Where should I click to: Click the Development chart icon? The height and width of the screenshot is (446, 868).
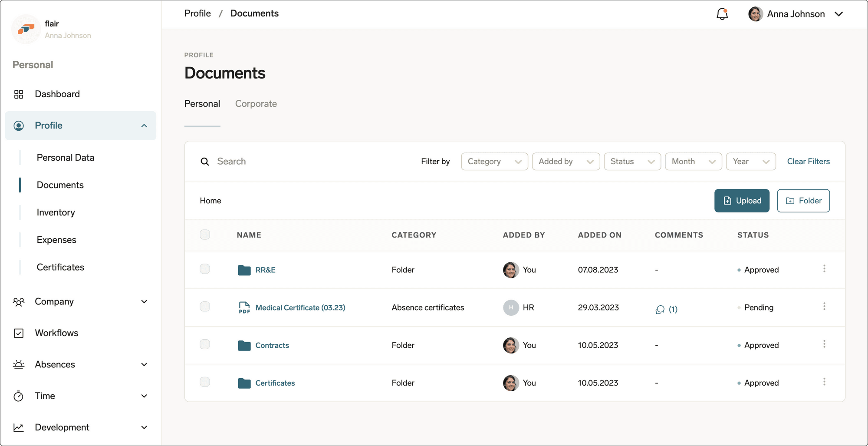tap(19, 427)
